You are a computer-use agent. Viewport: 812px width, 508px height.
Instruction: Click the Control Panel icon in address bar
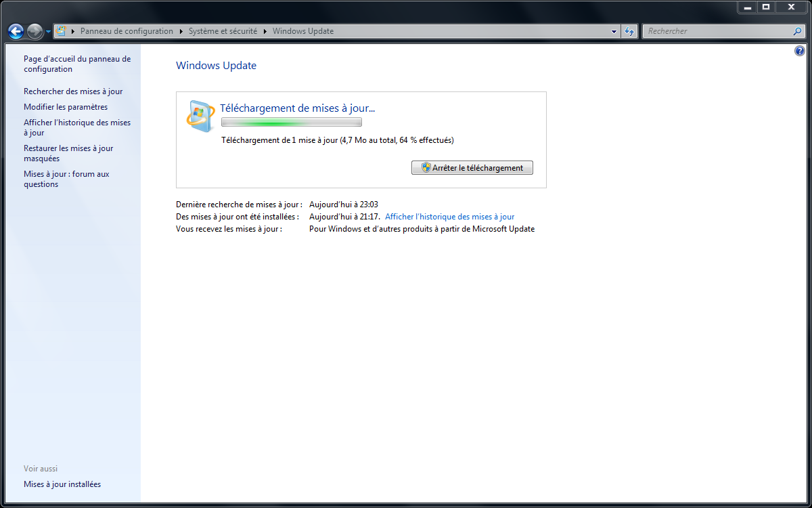coord(61,31)
